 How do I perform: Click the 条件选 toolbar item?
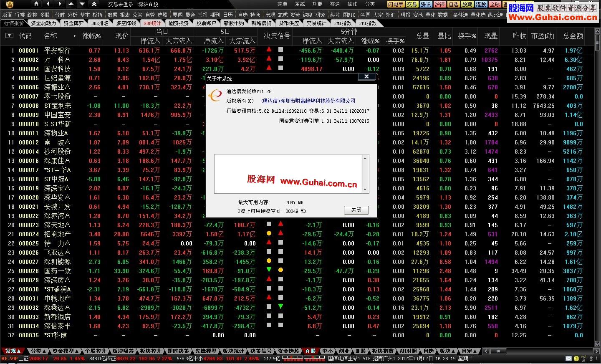point(460,15)
